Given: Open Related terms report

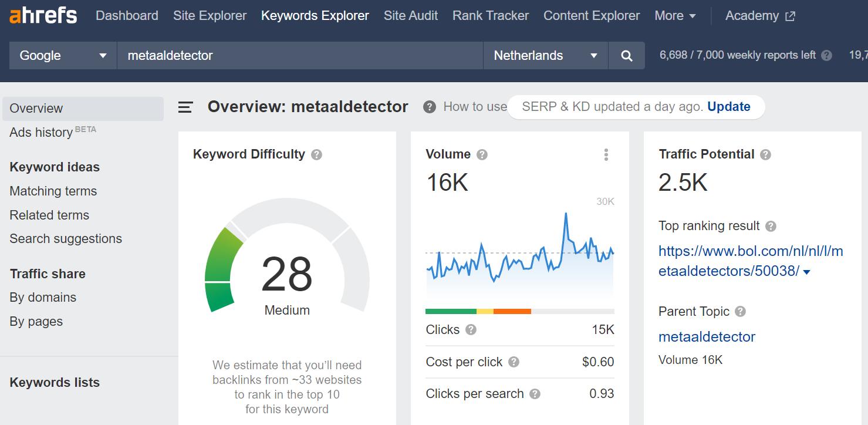Looking at the screenshot, I should pos(49,215).
